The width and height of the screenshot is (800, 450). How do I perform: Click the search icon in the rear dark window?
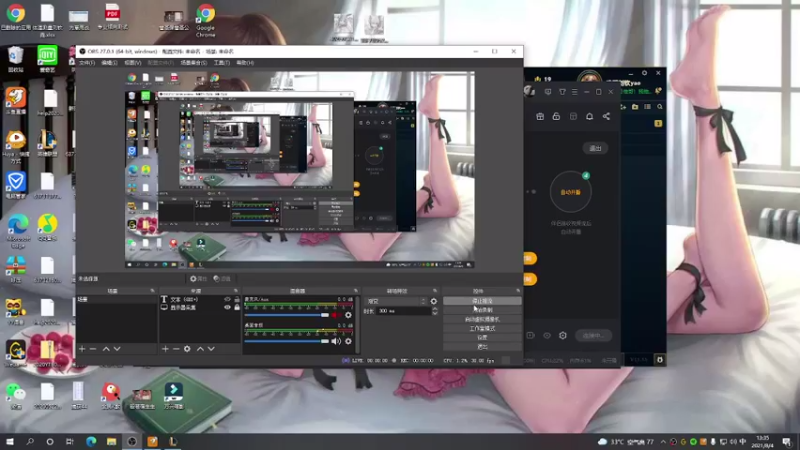[660, 107]
